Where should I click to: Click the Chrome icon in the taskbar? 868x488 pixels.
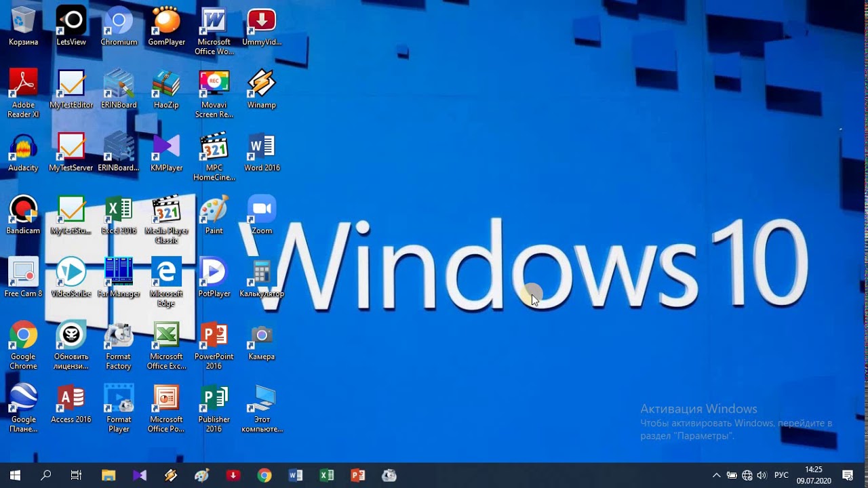click(264, 475)
